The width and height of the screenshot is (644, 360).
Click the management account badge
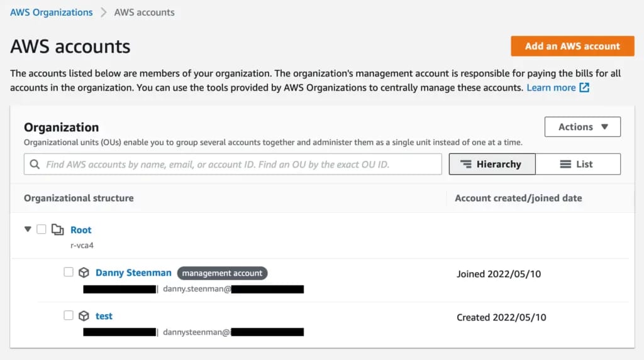click(222, 273)
